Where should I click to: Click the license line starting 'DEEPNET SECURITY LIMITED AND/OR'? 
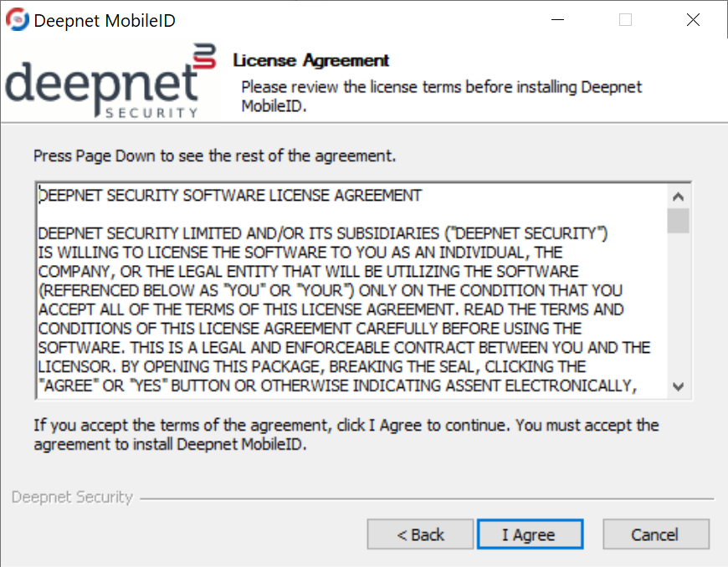pos(323,233)
